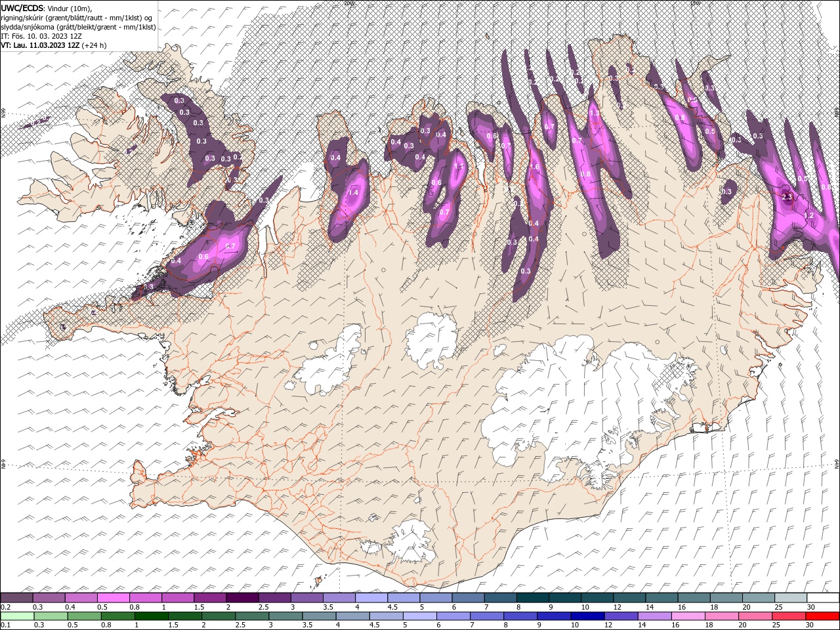Select bottom-row blue swatch at 8
This screenshot has height=630, width=840.
point(519,616)
